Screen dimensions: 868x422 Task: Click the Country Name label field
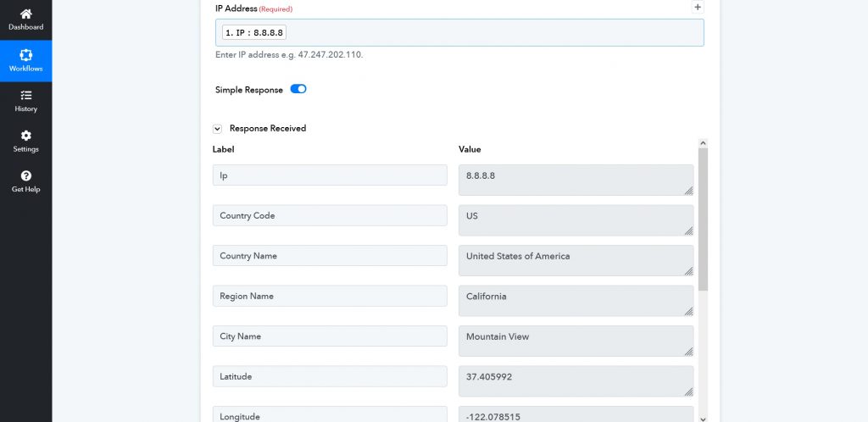[330, 256]
